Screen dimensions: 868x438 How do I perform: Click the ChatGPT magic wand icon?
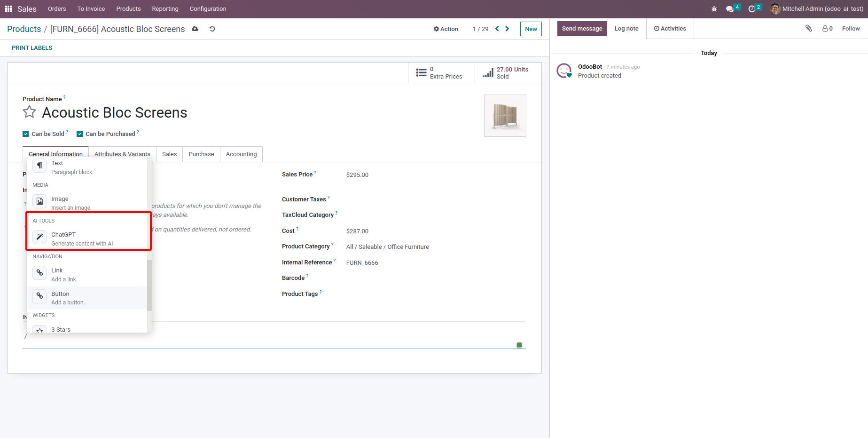(x=39, y=237)
